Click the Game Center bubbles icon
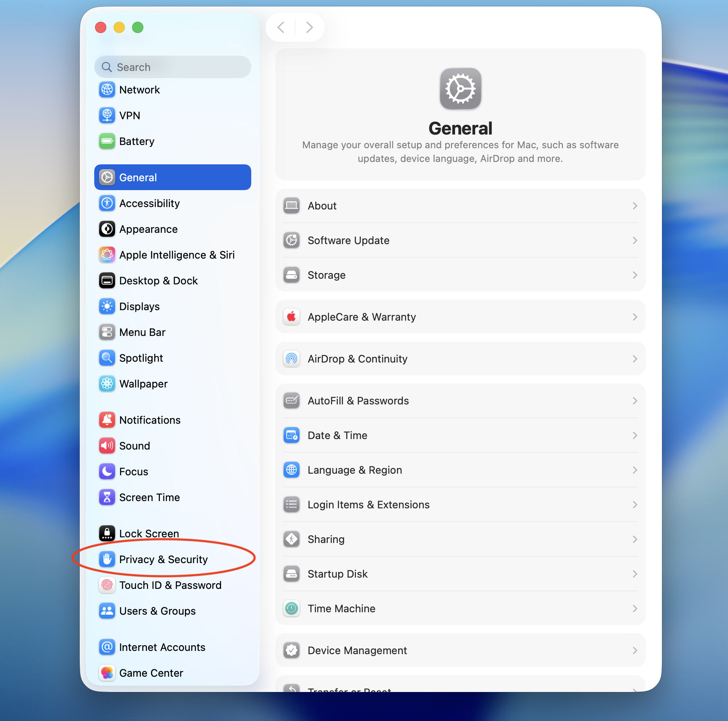728x721 pixels. pyautogui.click(x=107, y=673)
